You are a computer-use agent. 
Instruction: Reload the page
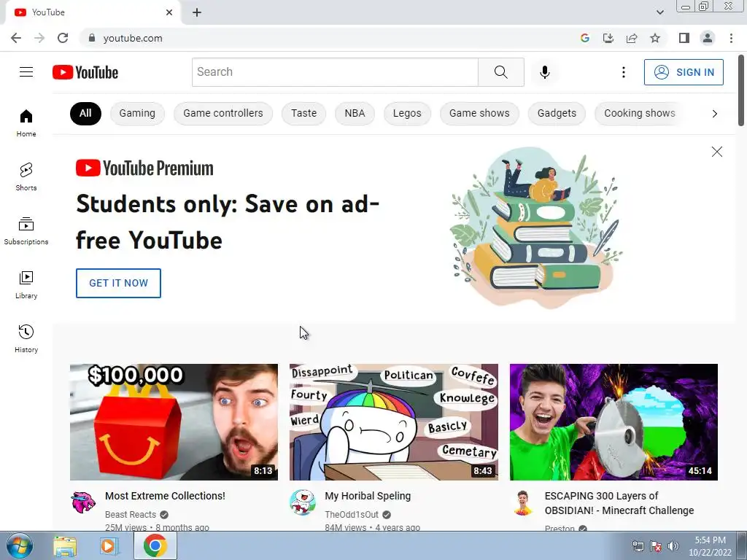63,38
